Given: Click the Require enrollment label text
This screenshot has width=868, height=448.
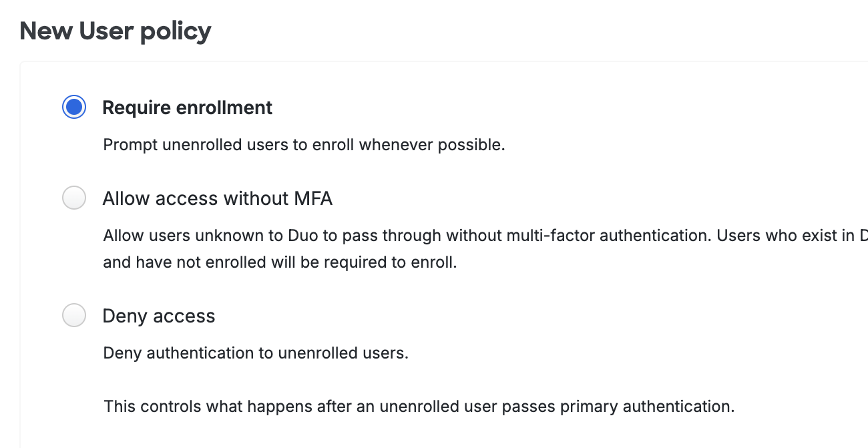Looking at the screenshot, I should coord(187,107).
